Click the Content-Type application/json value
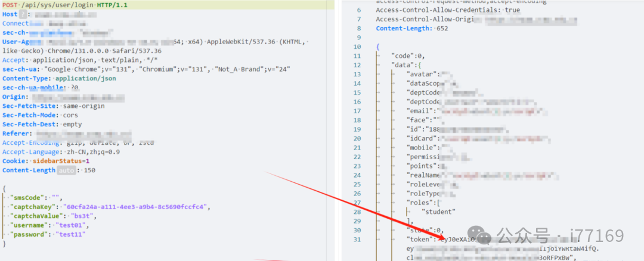 click(x=83, y=78)
